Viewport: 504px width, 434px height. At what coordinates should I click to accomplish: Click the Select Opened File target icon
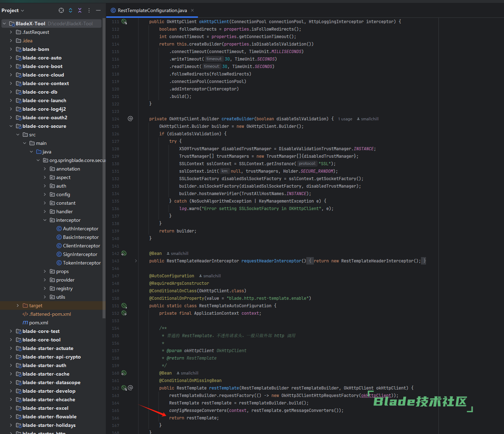point(61,10)
